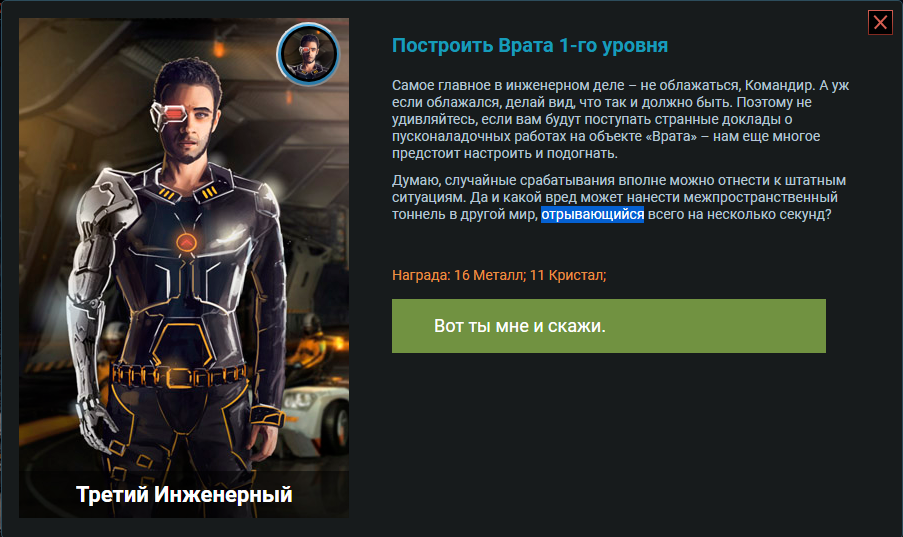The height and width of the screenshot is (537, 903).
Task: Click the 'Третий Инженерный' name caption
Action: [x=184, y=494]
